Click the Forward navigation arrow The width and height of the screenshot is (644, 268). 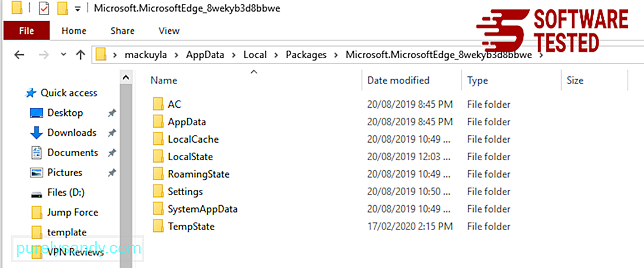tap(43, 55)
